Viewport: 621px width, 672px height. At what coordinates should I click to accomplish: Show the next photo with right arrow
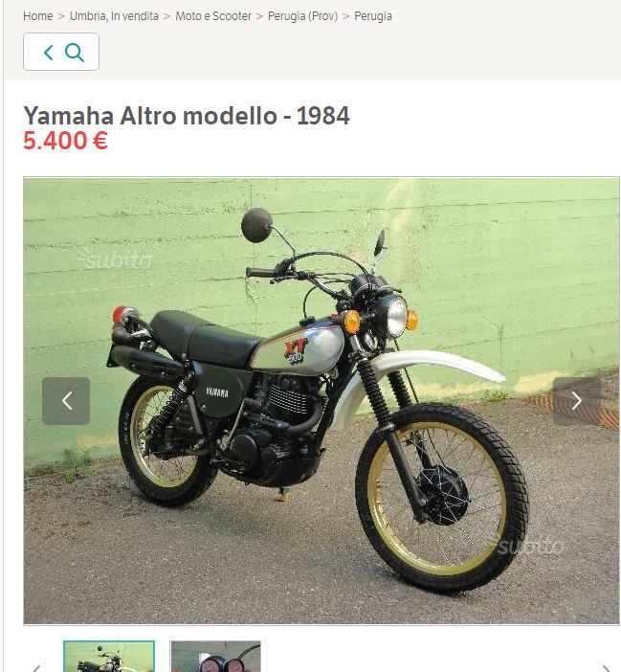pos(576,401)
